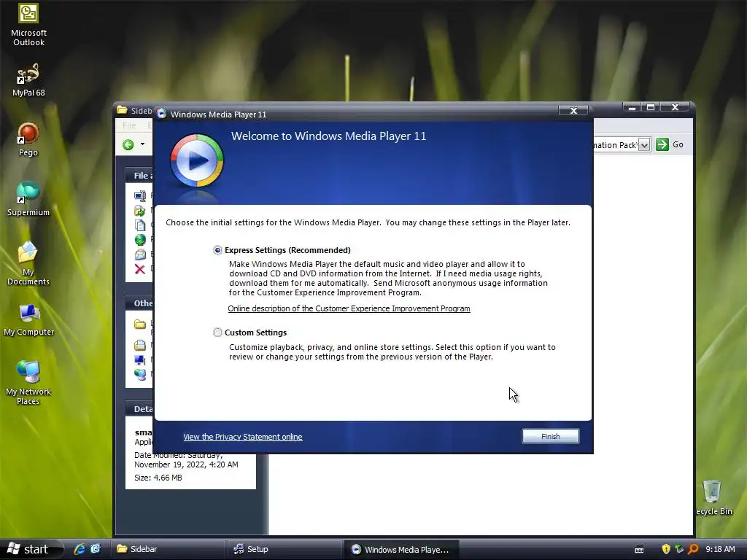Click the copy file task icon
Viewport: 747px width, 560px height.
[140, 225]
